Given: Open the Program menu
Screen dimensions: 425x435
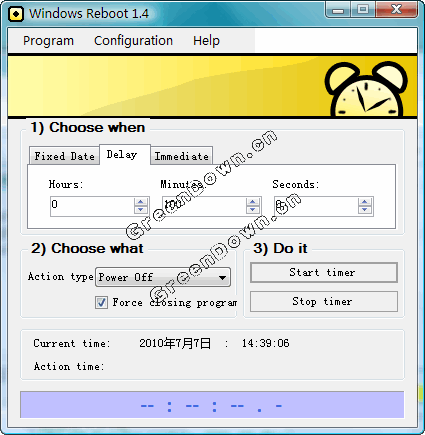Looking at the screenshot, I should 48,41.
